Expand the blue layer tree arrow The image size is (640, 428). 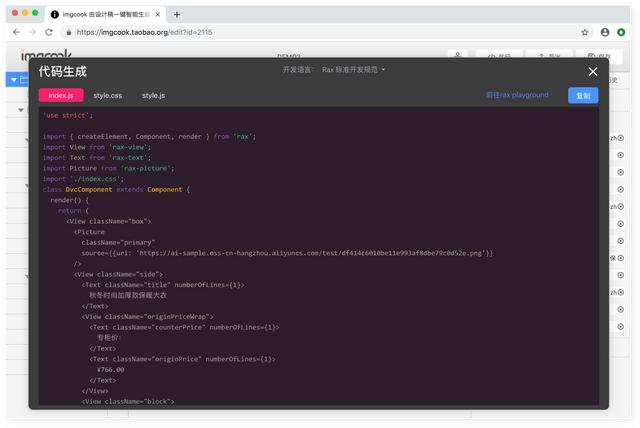pos(13,79)
